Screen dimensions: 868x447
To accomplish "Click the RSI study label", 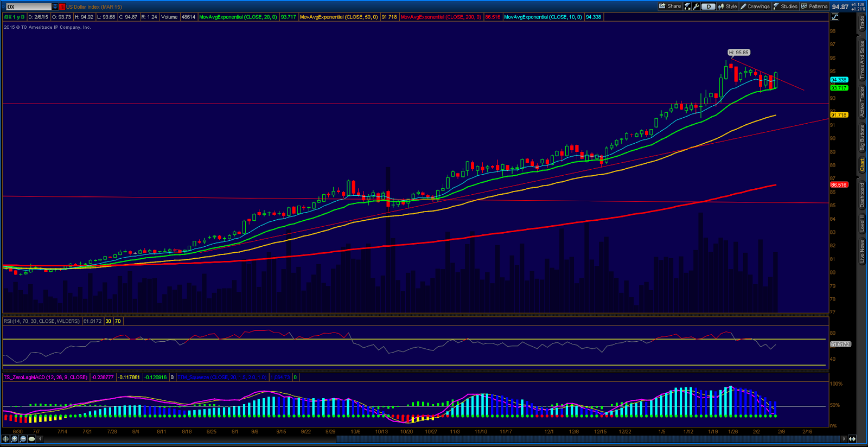I will pyautogui.click(x=42, y=321).
